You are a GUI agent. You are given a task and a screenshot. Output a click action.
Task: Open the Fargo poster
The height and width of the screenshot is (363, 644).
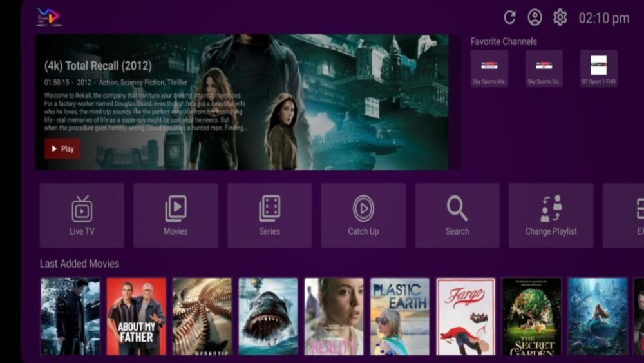pyautogui.click(x=466, y=316)
